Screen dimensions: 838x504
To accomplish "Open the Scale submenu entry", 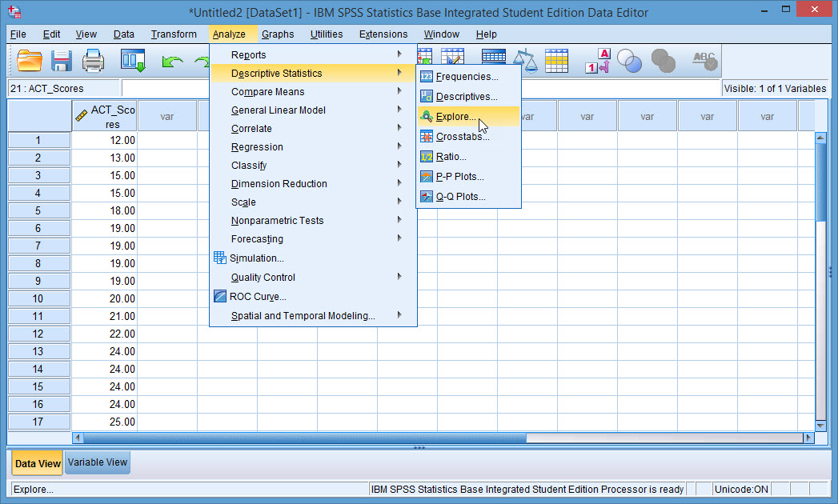I will 313,202.
